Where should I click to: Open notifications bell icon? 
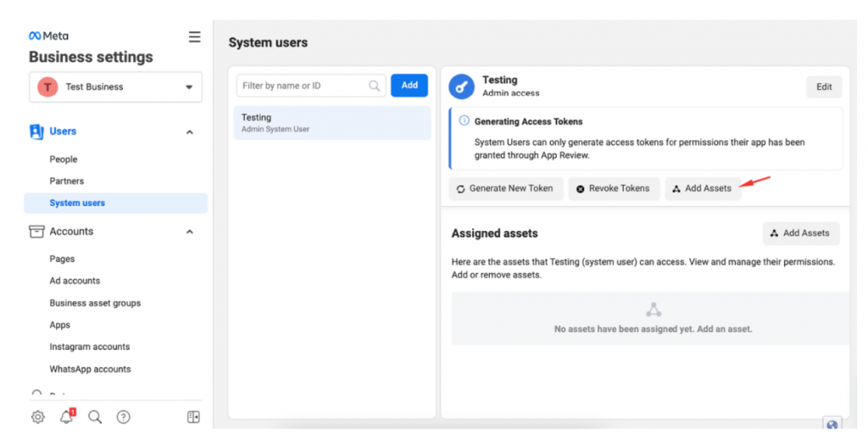tap(67, 417)
